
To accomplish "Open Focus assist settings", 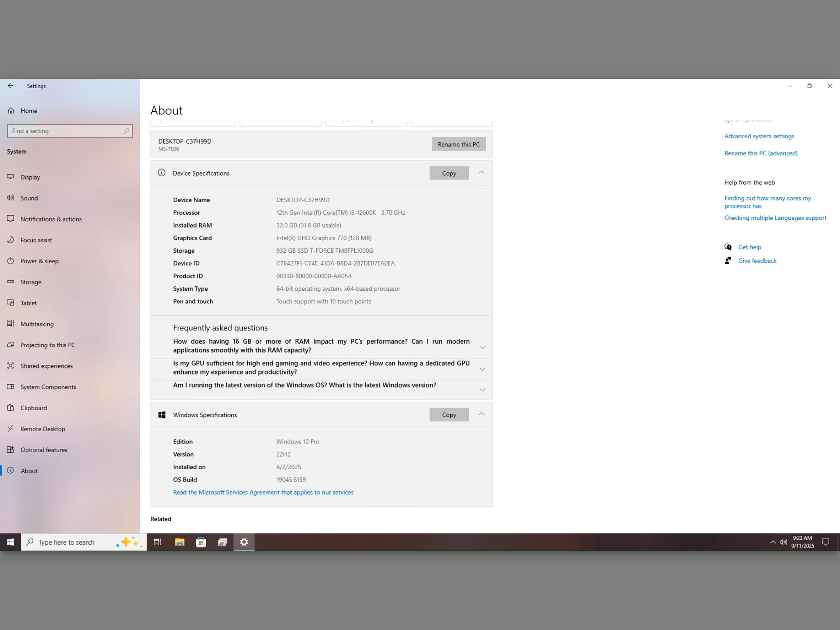I will (x=36, y=240).
